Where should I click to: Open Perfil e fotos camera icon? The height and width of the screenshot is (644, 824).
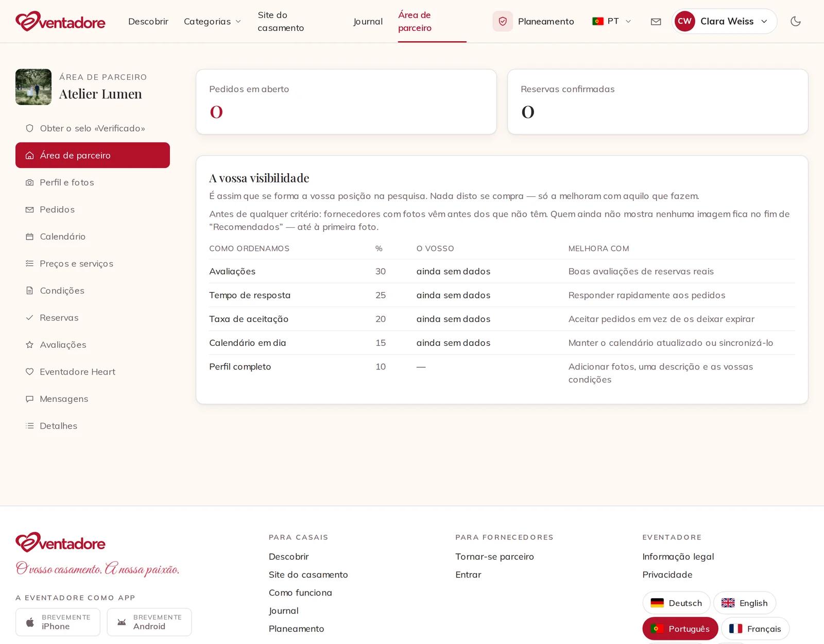(30, 182)
